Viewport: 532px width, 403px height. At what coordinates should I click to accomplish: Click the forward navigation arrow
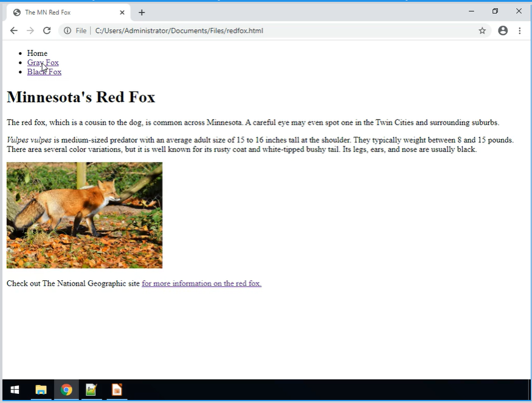click(x=30, y=31)
